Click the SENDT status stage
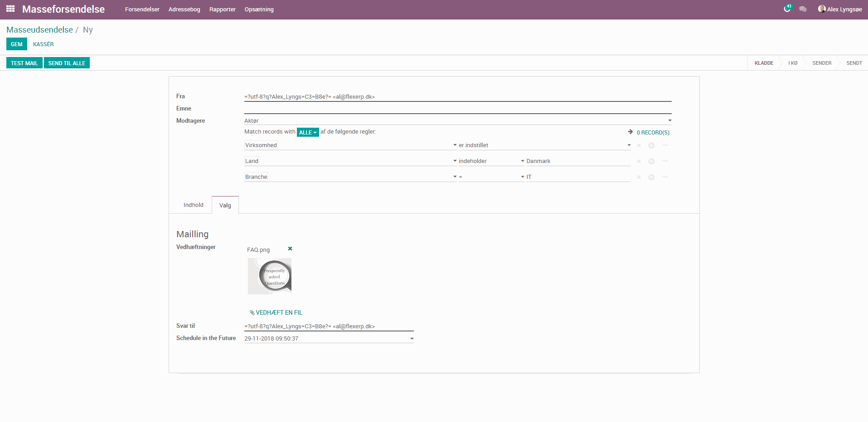868x422 pixels. [854, 63]
